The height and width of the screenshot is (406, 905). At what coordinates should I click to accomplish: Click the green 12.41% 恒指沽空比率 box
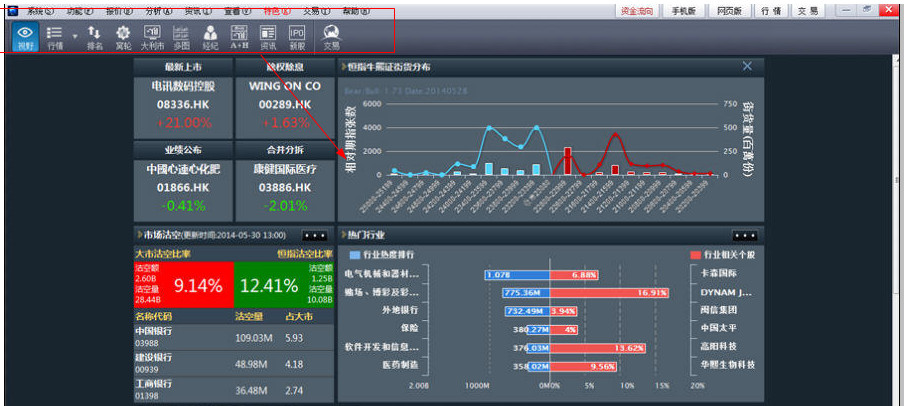pos(284,285)
